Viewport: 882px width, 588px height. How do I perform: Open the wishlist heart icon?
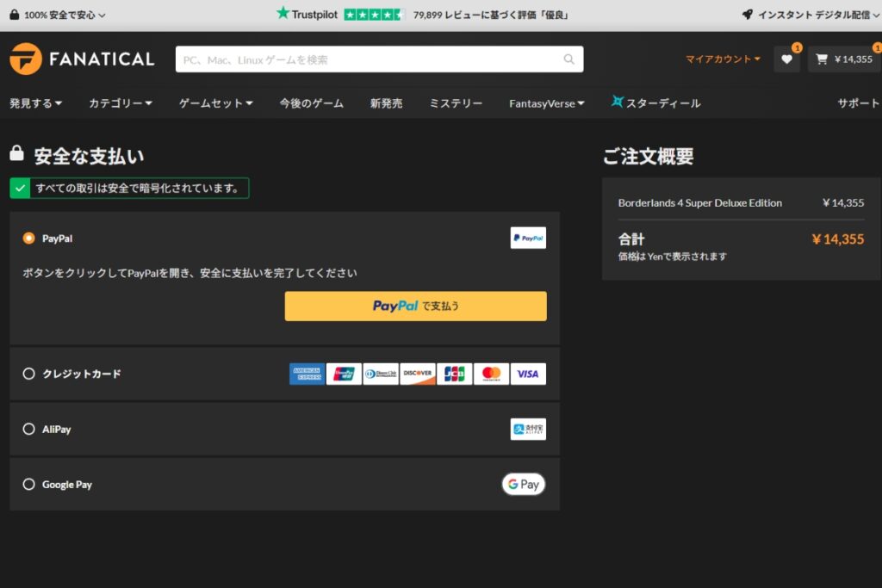[786, 59]
